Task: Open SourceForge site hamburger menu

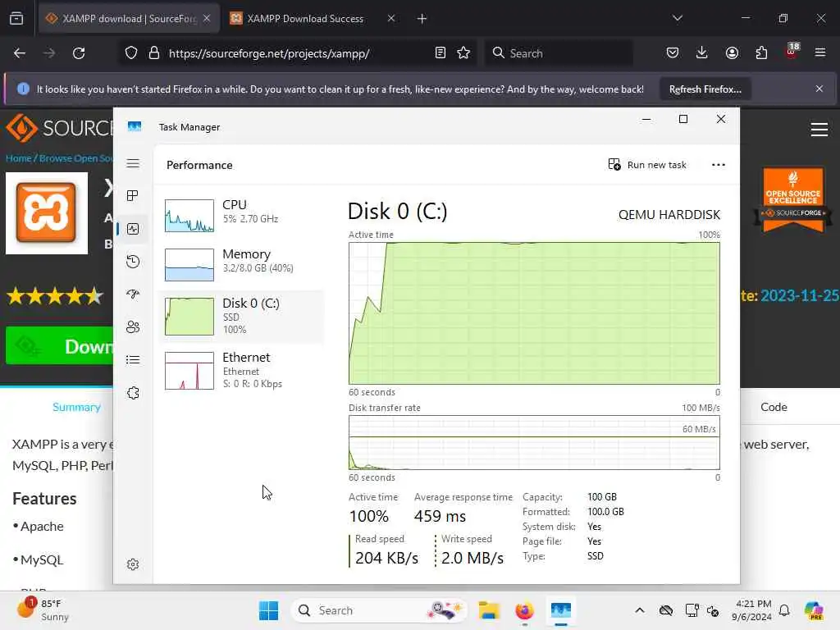Action: click(819, 129)
